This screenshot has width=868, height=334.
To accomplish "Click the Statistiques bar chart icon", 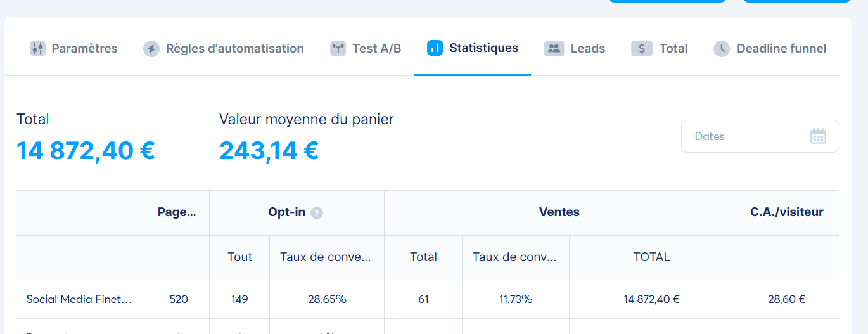I will click(435, 48).
